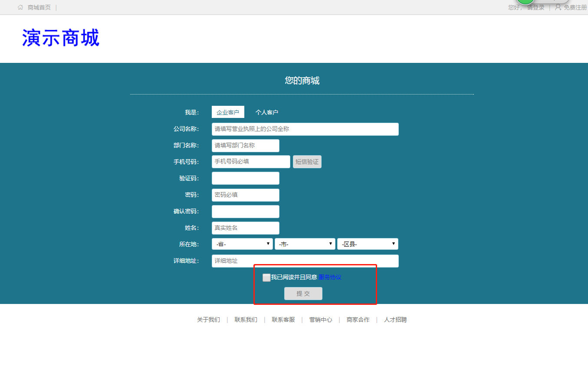Focus the 确认密码 input field
This screenshot has height=369, width=588.
[x=246, y=212]
